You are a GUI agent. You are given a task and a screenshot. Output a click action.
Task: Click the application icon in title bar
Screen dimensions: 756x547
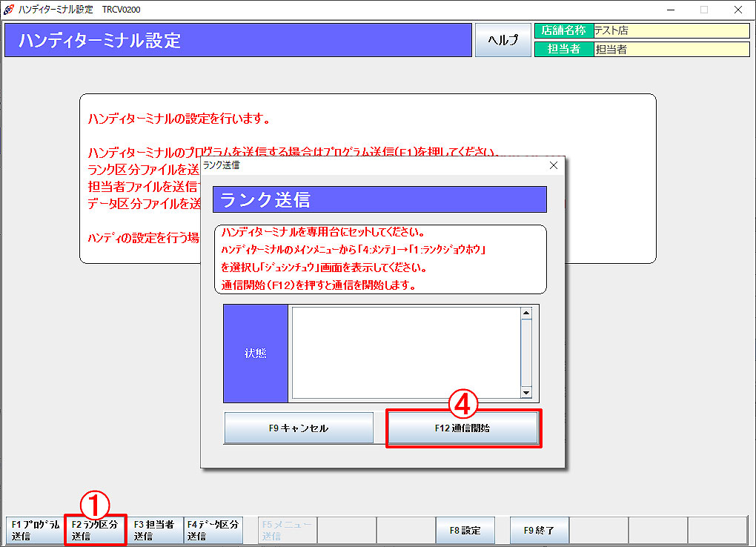[x=9, y=9]
